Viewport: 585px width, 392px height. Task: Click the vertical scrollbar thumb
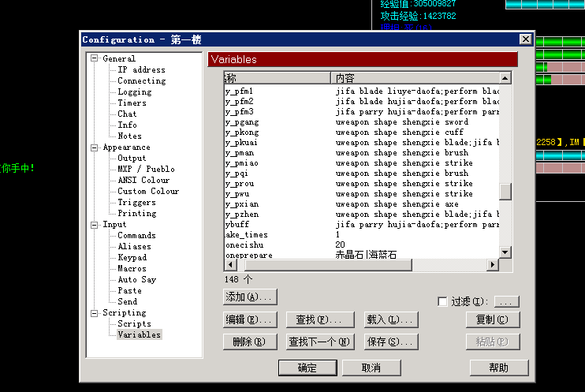(x=505, y=192)
